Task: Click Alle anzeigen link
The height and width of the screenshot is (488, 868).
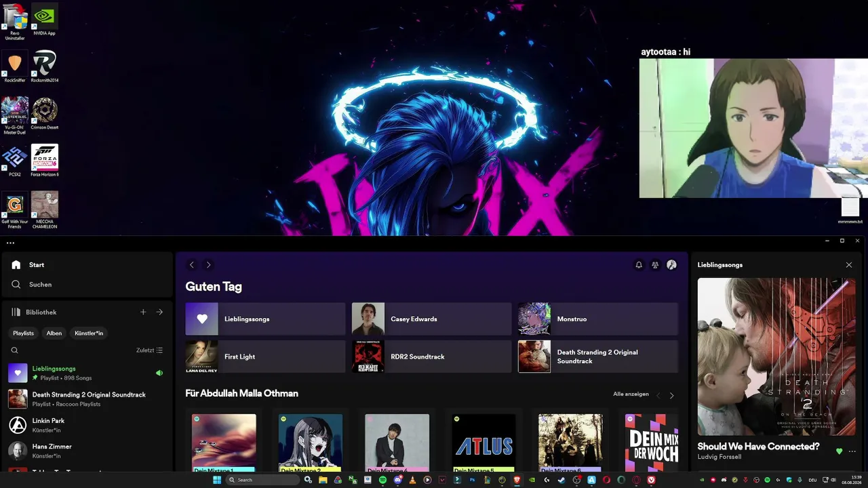Action: [631, 394]
